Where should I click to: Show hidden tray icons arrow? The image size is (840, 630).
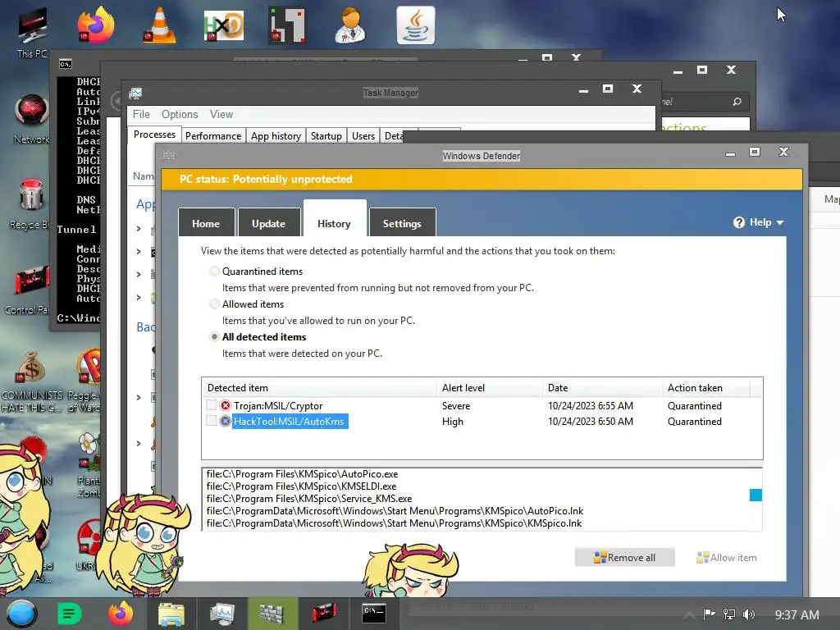point(688,614)
